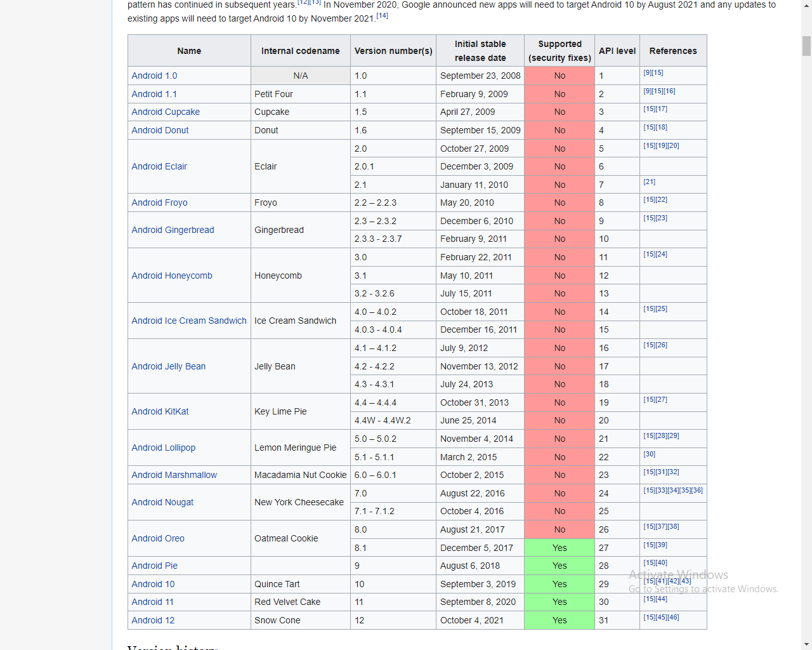Click the New York Cheesecake codename cell

point(301,502)
